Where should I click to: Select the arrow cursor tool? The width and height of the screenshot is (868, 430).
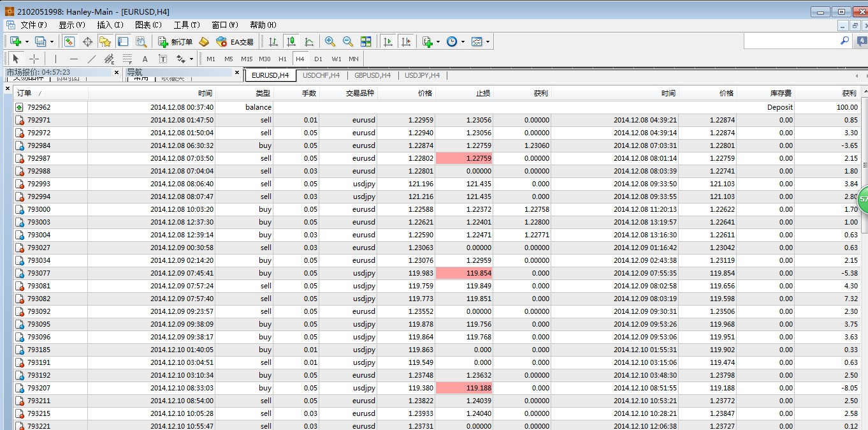click(x=16, y=59)
